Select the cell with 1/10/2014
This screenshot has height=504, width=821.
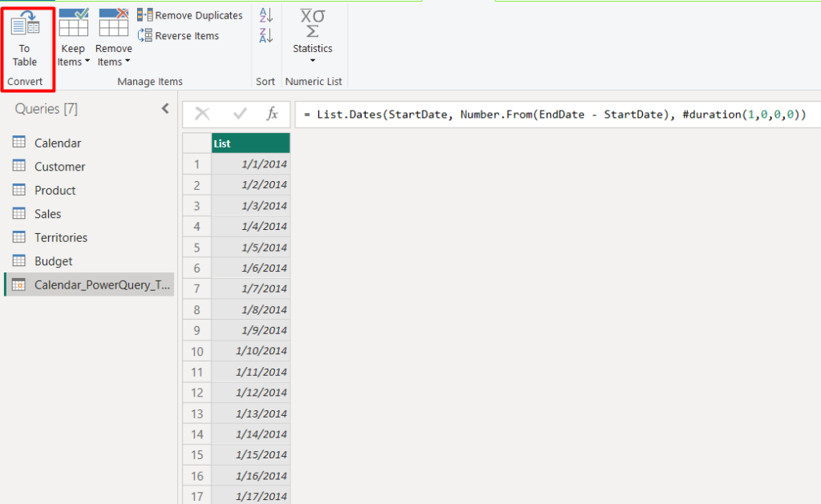(251, 351)
